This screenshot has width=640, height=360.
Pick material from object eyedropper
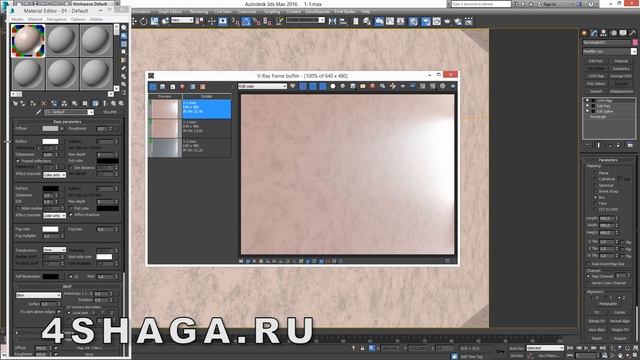pos(38,112)
